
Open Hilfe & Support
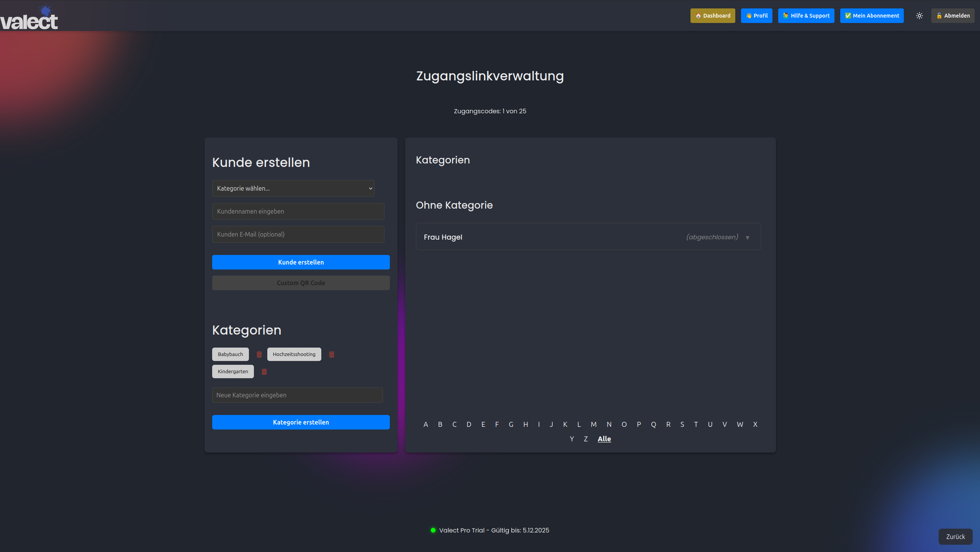coord(806,15)
